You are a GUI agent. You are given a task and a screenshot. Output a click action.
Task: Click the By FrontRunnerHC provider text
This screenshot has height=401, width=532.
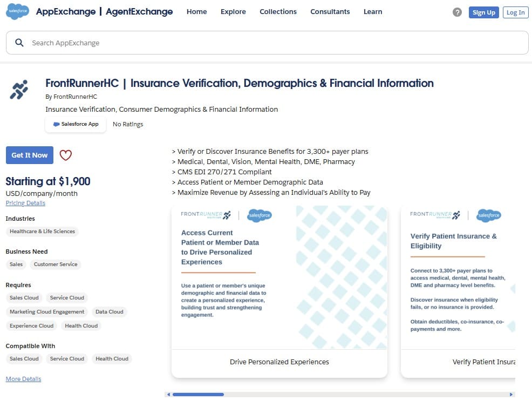point(71,97)
